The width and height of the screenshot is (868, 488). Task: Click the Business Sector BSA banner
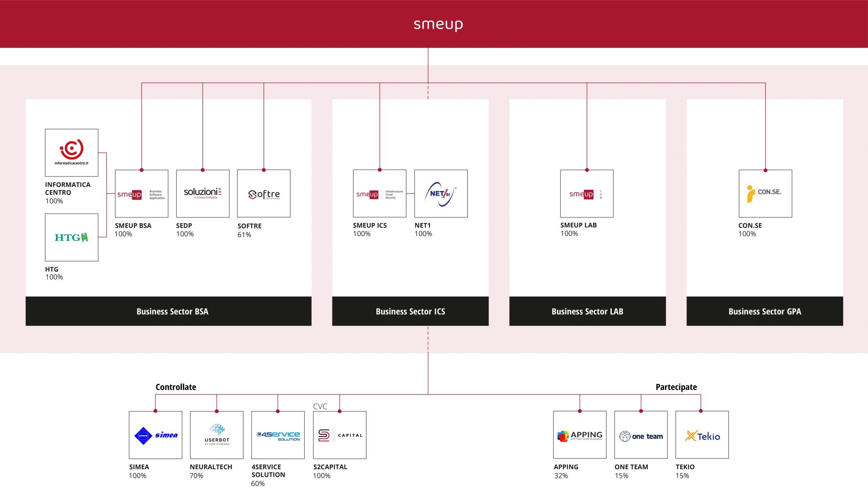click(169, 311)
